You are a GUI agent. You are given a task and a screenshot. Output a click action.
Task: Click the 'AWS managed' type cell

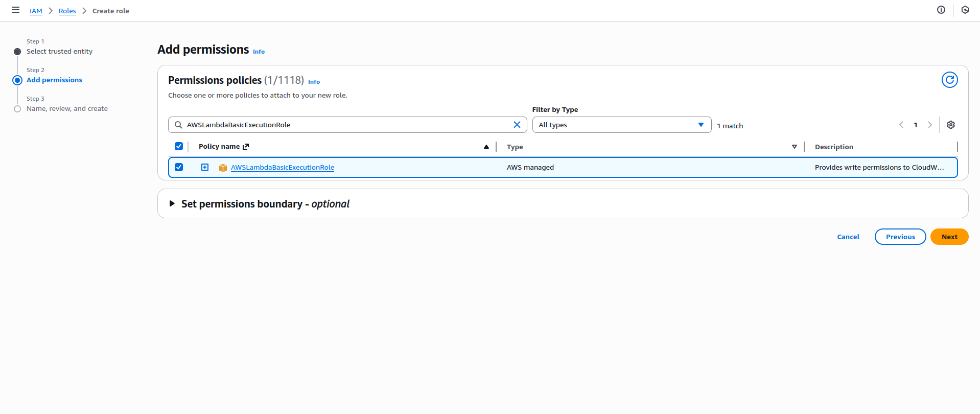click(x=530, y=167)
